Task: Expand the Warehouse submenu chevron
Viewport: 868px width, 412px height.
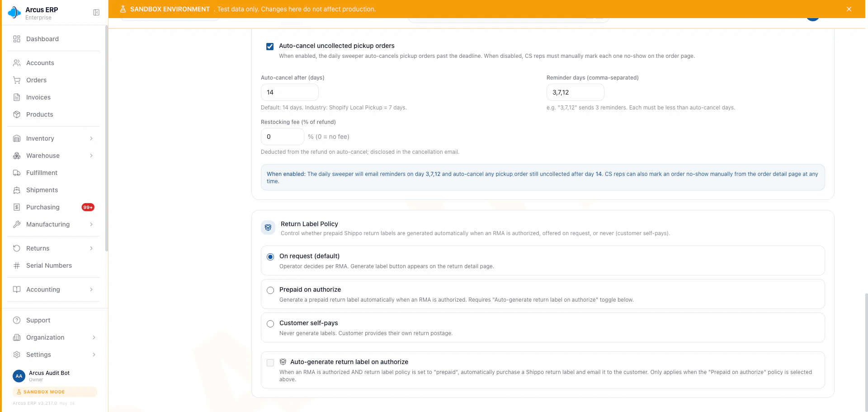Action: (x=91, y=156)
